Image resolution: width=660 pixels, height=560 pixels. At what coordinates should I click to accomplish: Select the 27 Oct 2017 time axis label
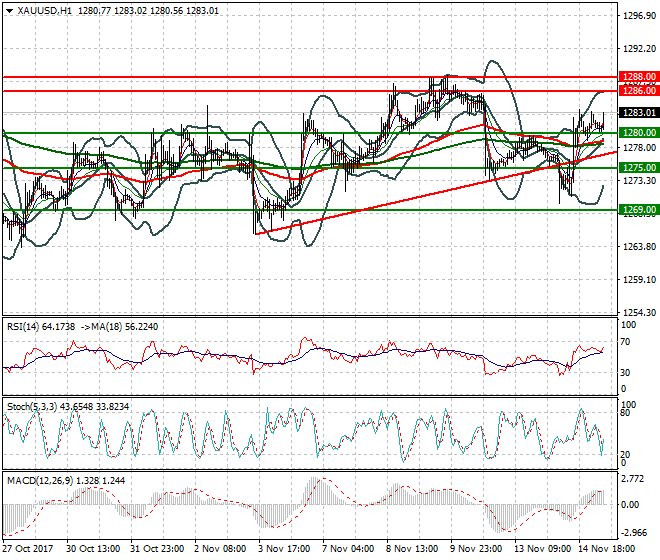point(28,549)
